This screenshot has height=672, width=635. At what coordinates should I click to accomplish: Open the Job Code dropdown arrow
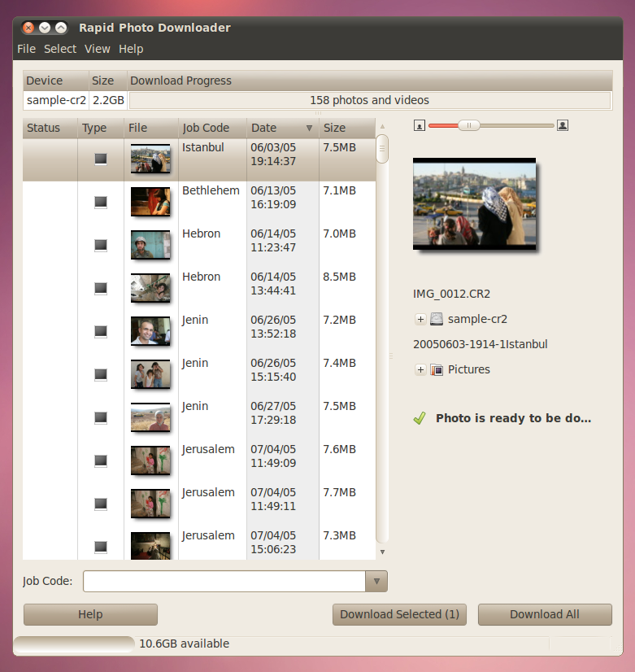(x=376, y=581)
